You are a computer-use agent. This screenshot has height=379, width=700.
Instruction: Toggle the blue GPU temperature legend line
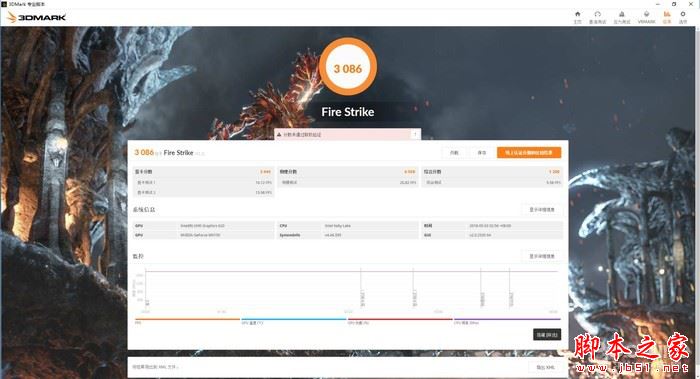click(x=293, y=319)
